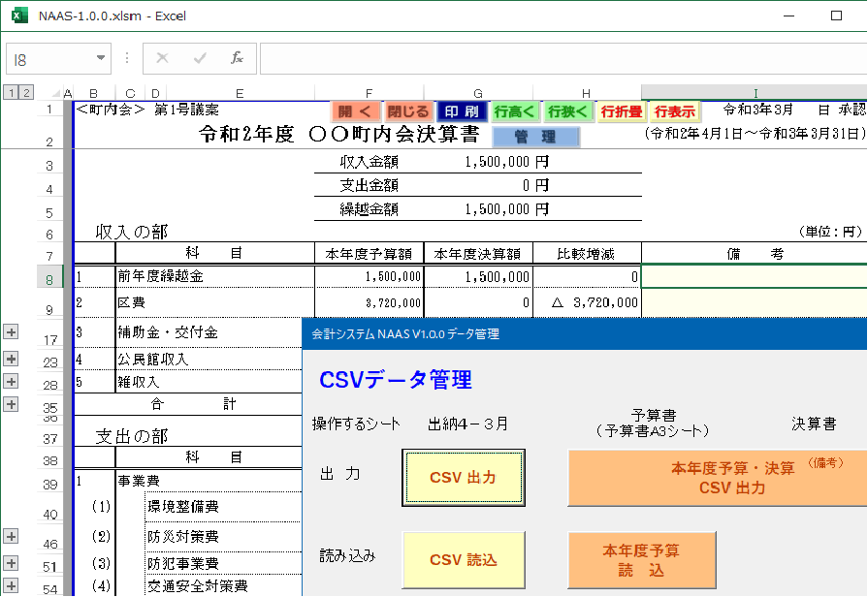Image resolution: width=868 pixels, height=597 pixels.
Task: Select outline level 1 button
Action: (10, 92)
